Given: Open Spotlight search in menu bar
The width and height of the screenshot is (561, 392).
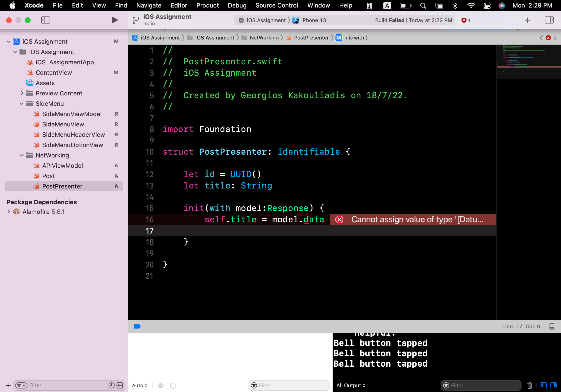Looking at the screenshot, I should click(x=423, y=5).
